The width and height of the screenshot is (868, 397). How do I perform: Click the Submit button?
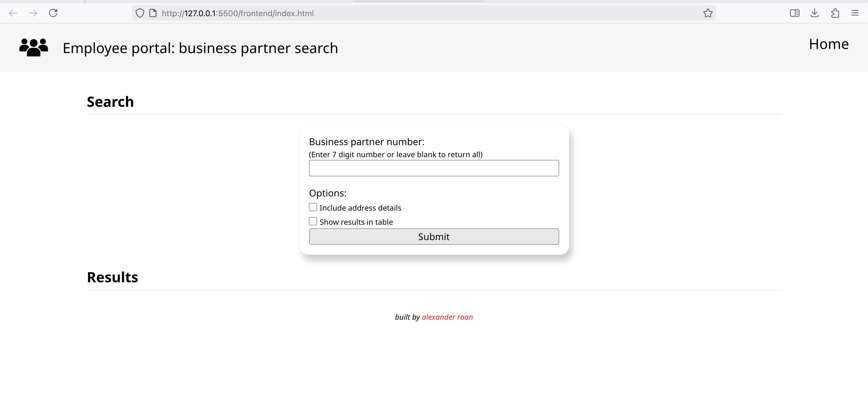(434, 237)
